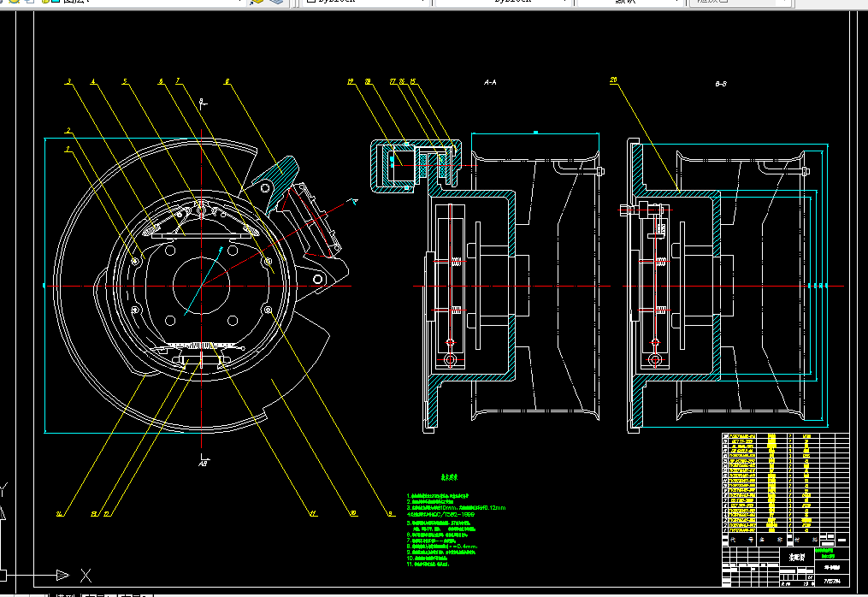Select part balloon label 16
868x597 pixels.
(403, 82)
